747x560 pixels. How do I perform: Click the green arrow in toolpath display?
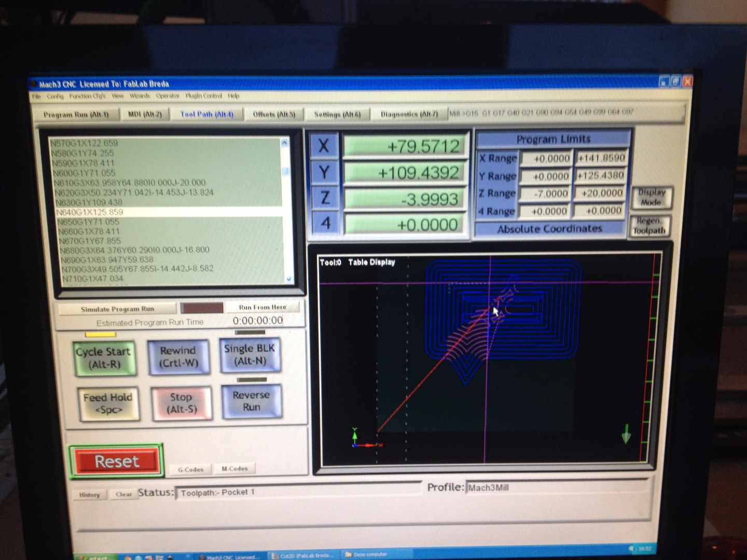[626, 433]
